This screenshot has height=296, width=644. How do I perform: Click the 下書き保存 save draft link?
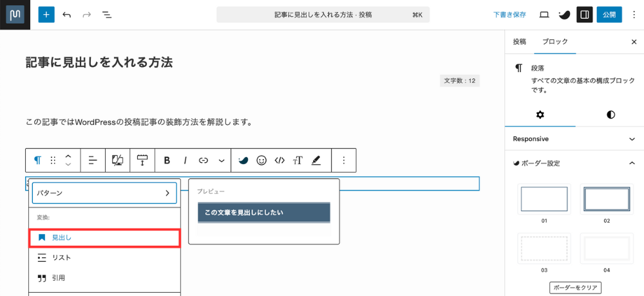pos(509,14)
